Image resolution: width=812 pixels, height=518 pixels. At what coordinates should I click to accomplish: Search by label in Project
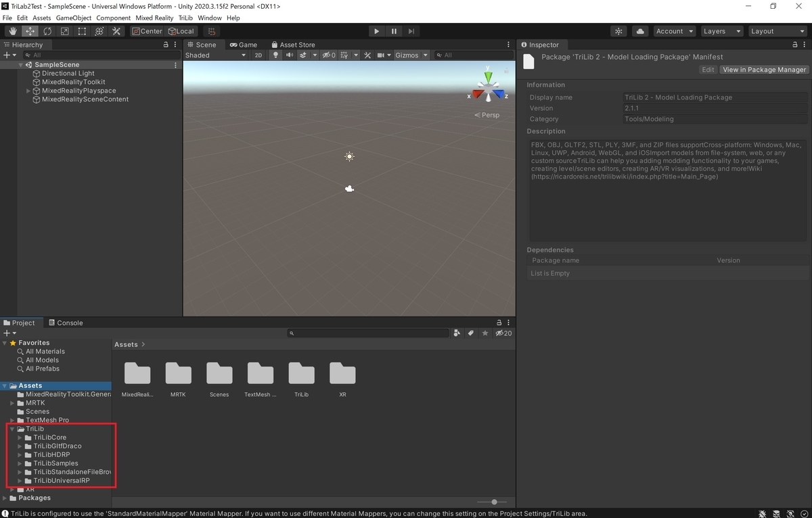point(471,333)
